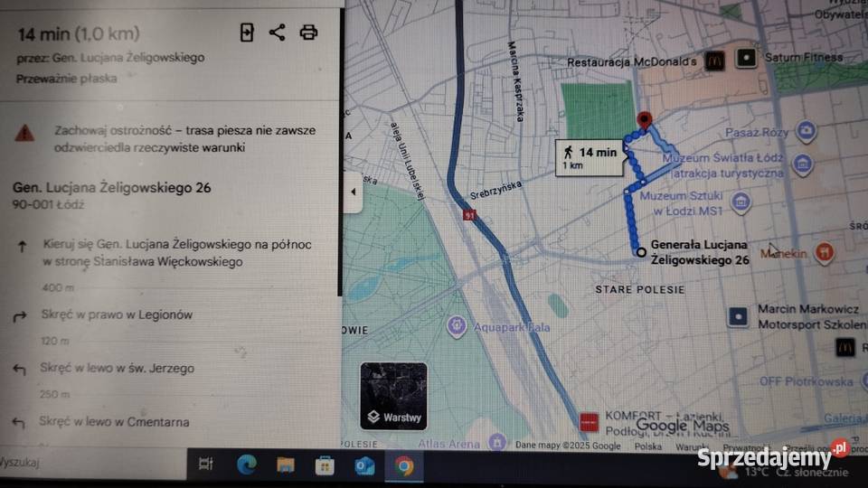Collapse the side panel arrow
The height and width of the screenshot is (488, 868).
click(x=353, y=192)
